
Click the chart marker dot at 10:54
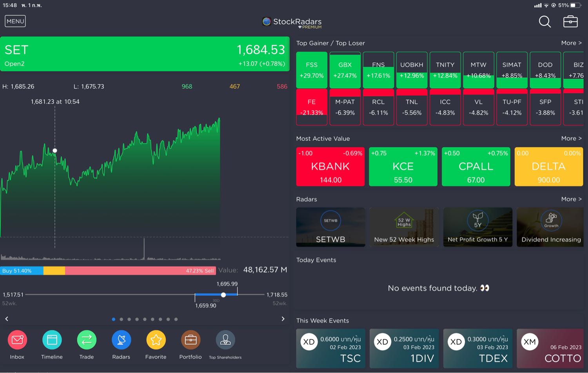55,151
